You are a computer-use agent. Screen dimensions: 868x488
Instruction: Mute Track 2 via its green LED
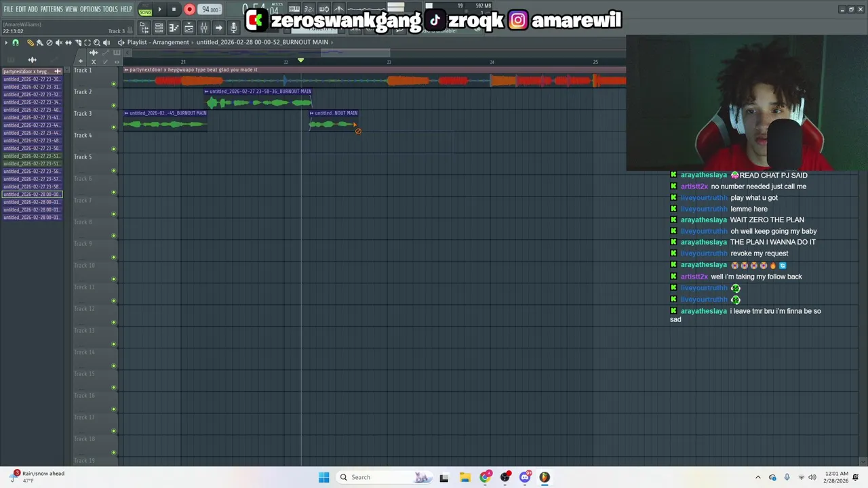(x=113, y=106)
